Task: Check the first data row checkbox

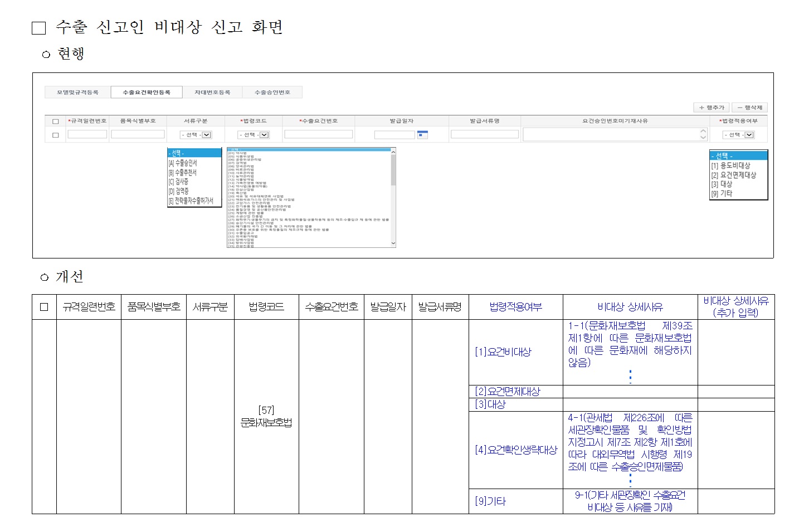Action: (x=55, y=135)
